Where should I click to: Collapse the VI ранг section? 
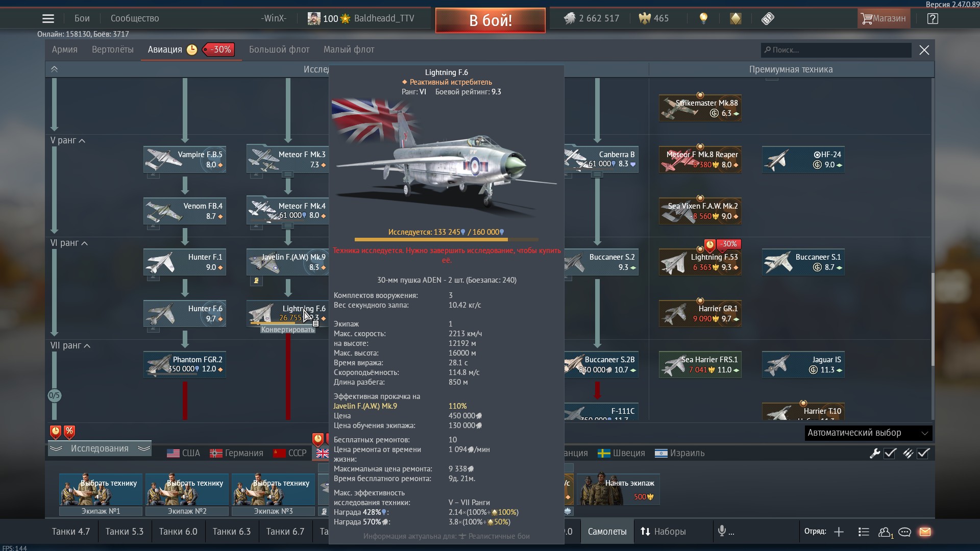click(x=69, y=243)
